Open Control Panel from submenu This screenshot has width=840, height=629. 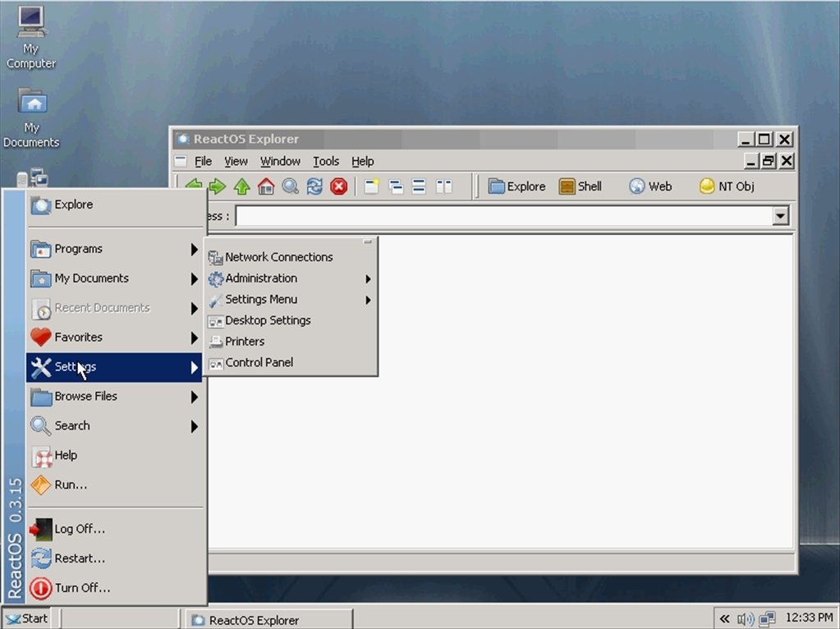pyautogui.click(x=291, y=363)
